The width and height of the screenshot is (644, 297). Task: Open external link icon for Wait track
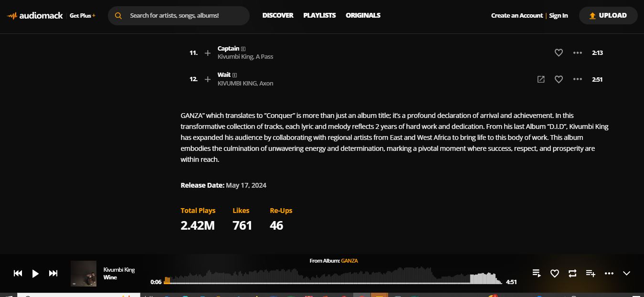click(541, 79)
